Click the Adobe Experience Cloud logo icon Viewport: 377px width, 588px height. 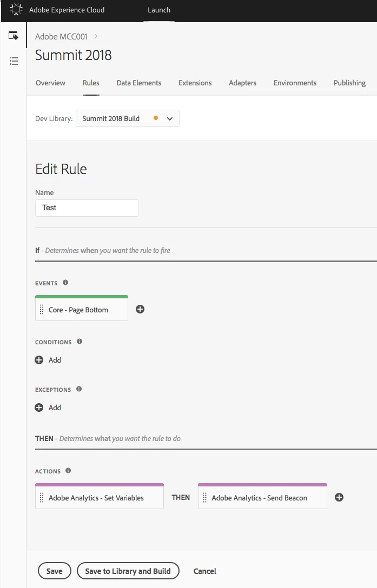click(x=16, y=9)
